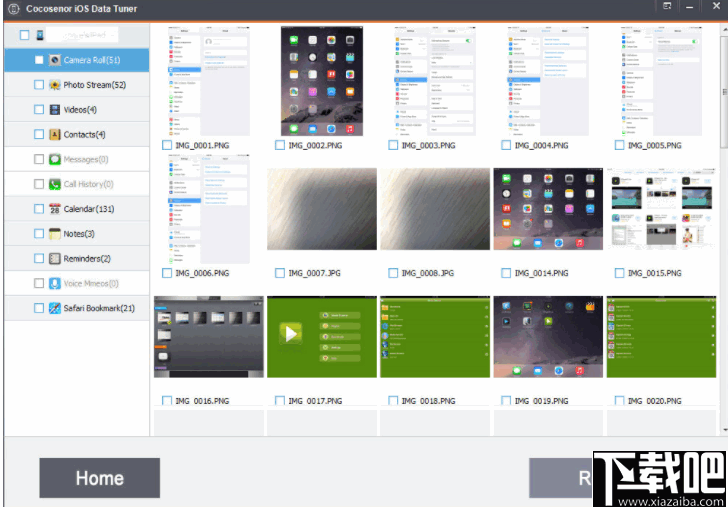Select the Messages(0) category
The image size is (728, 507).
(x=77, y=159)
